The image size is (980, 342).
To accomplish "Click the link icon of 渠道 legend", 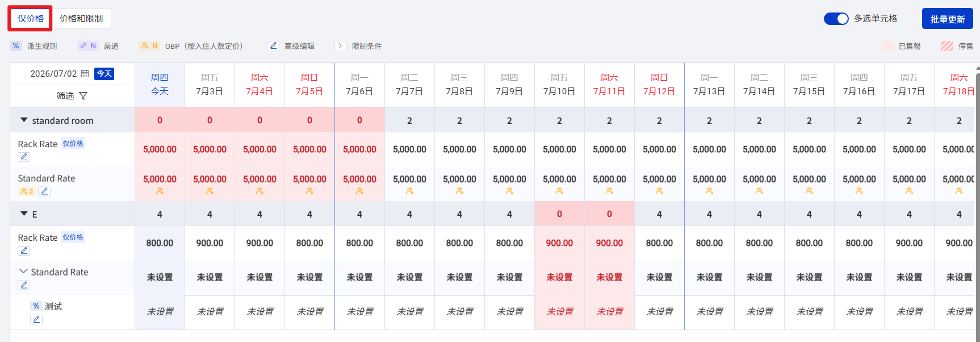I will 83,46.
